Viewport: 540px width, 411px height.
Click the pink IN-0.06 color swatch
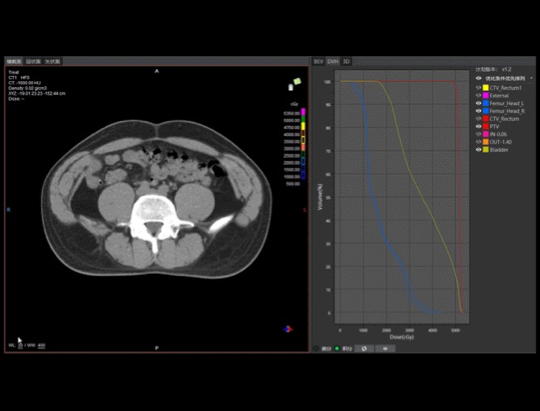pyautogui.click(x=486, y=134)
